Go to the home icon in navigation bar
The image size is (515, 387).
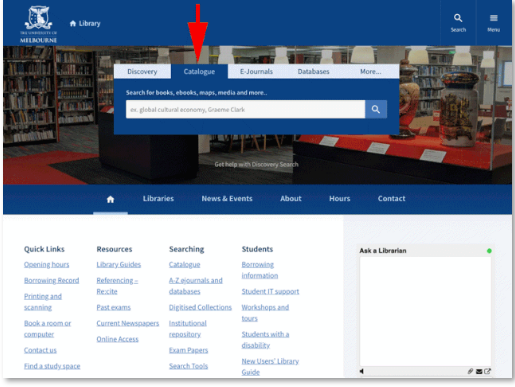[x=110, y=199]
